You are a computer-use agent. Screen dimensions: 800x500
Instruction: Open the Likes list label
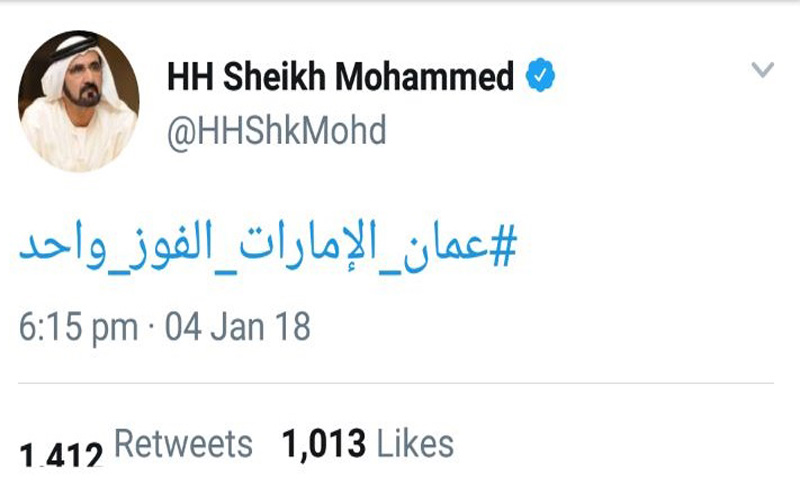pos(416,443)
